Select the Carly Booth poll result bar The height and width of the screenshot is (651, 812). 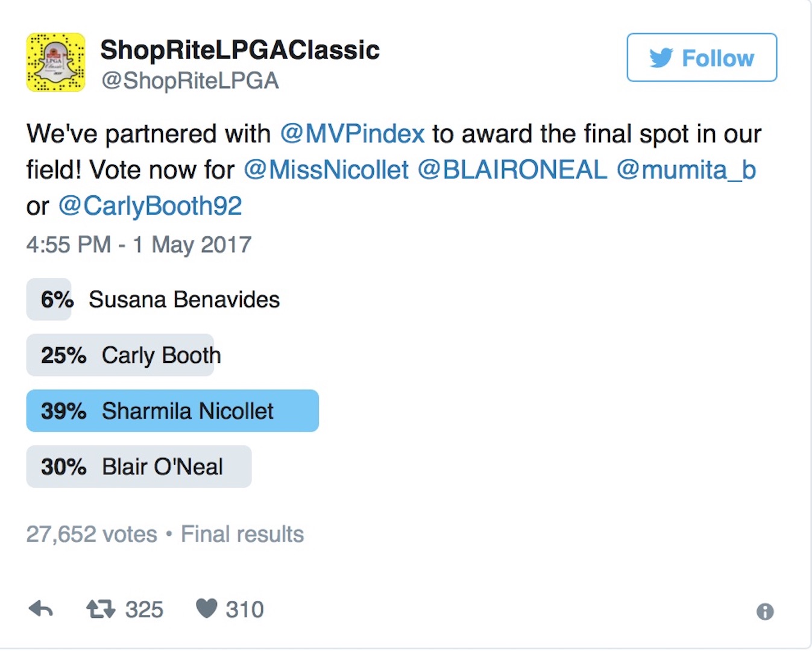tap(121, 355)
